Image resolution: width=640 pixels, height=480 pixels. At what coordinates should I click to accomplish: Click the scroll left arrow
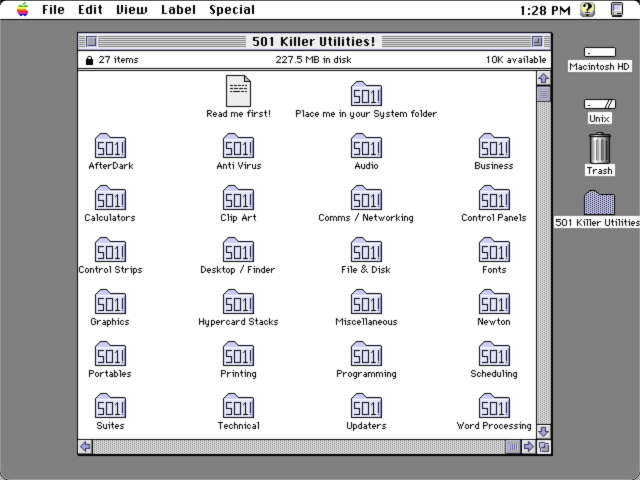coord(85,447)
